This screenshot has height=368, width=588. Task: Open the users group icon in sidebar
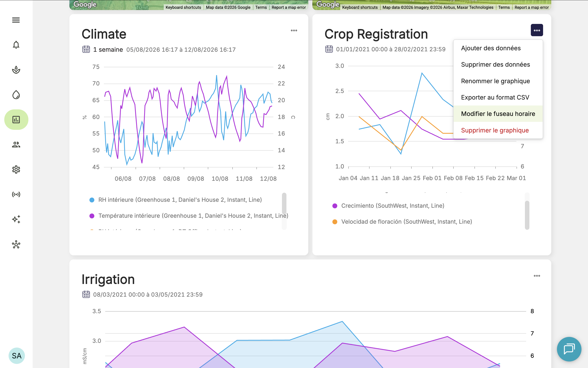(x=16, y=145)
